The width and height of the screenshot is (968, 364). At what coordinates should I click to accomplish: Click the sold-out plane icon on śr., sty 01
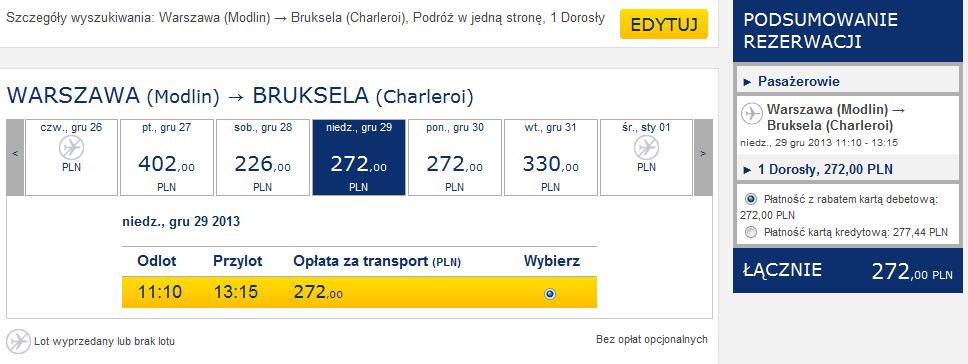tap(646, 148)
